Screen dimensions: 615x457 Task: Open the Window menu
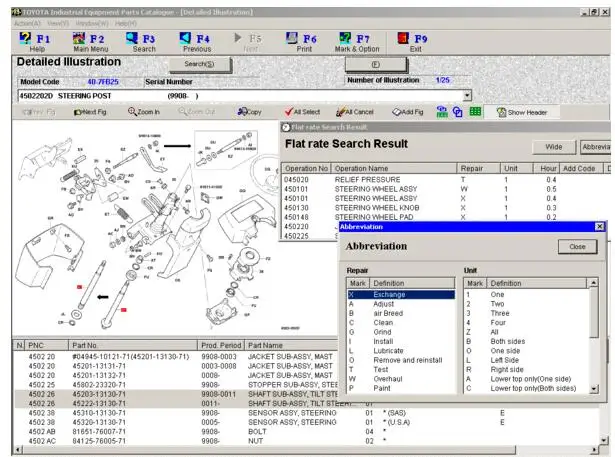(92, 22)
